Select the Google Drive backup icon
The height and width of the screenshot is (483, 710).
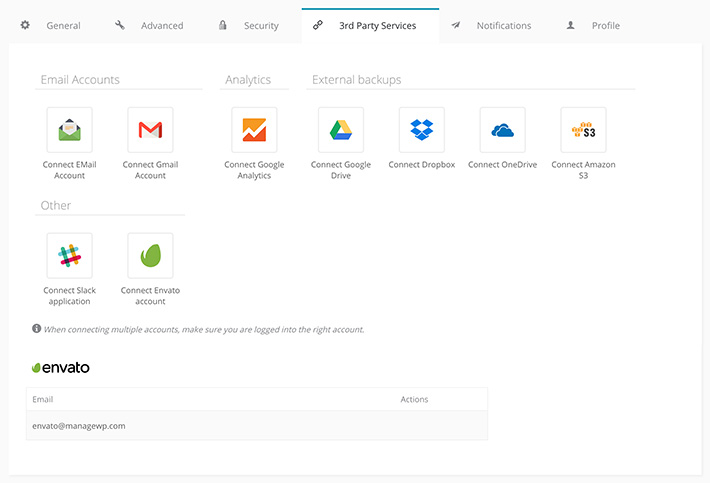(x=340, y=130)
